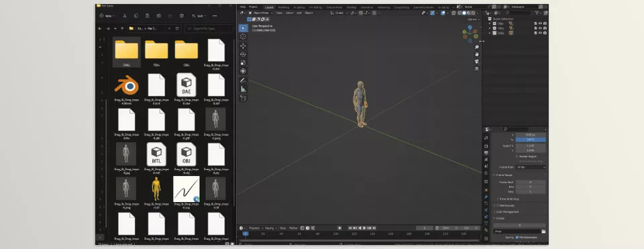644x249 pixels.
Task: Click the play animation button
Action: [364, 228]
